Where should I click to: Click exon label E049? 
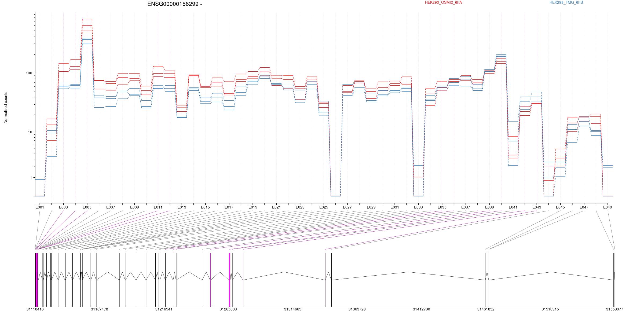608,207
